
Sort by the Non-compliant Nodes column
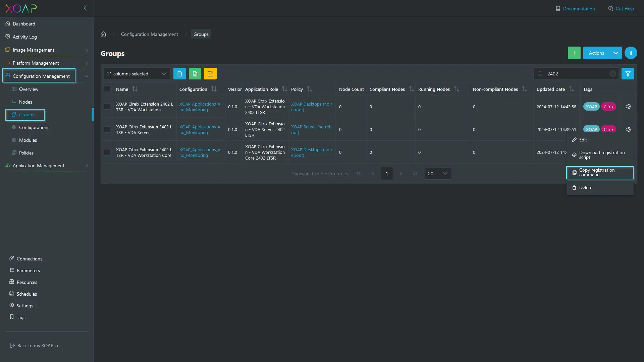(x=525, y=89)
